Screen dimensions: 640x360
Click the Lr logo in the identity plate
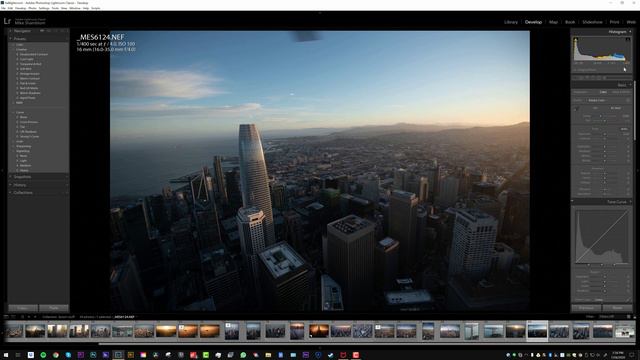pyautogui.click(x=7, y=21)
